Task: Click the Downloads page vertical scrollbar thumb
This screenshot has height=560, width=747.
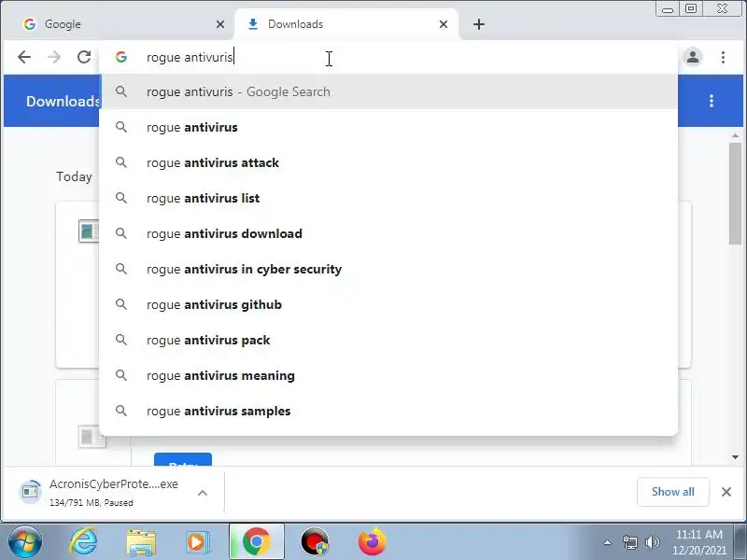Action: [x=735, y=193]
